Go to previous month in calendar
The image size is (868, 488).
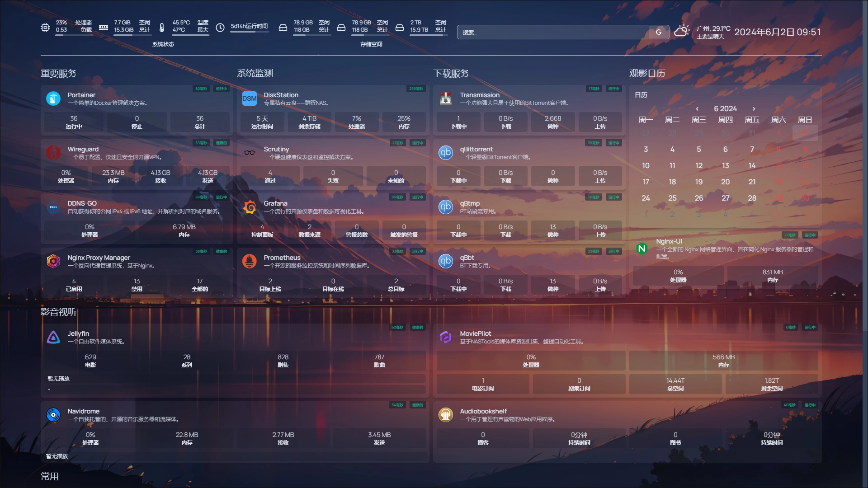tap(698, 109)
